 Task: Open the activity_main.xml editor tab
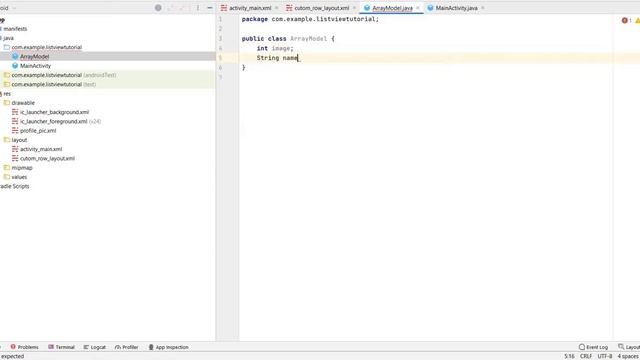click(250, 8)
